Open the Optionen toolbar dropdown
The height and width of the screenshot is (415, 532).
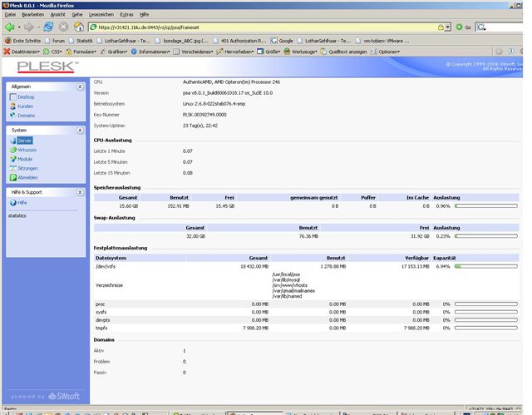[386, 52]
